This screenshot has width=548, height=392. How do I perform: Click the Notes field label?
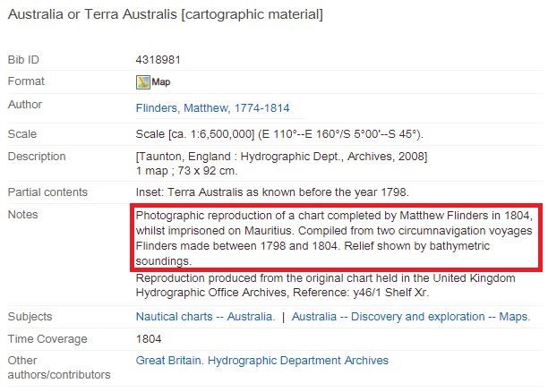(22, 215)
